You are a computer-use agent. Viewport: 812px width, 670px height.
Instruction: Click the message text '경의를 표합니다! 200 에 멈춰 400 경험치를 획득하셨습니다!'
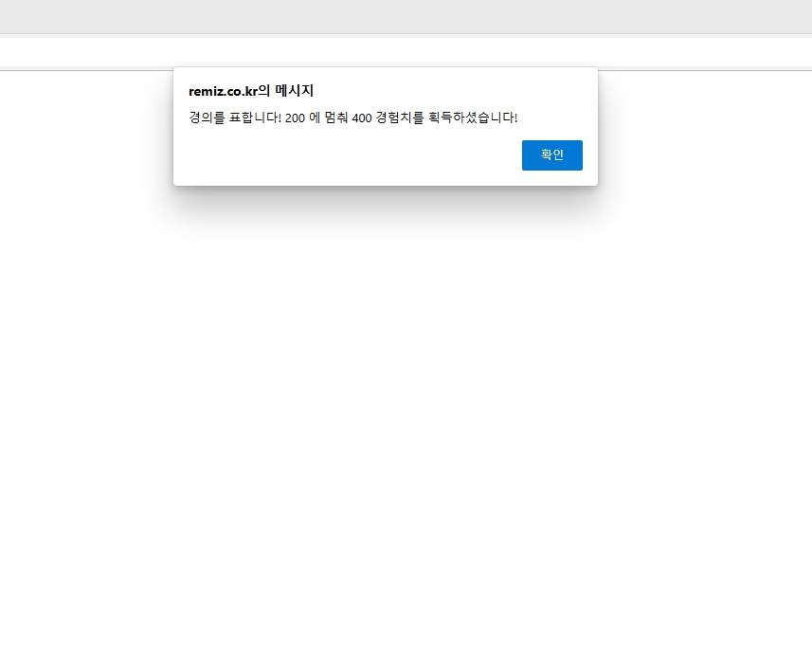[353, 118]
